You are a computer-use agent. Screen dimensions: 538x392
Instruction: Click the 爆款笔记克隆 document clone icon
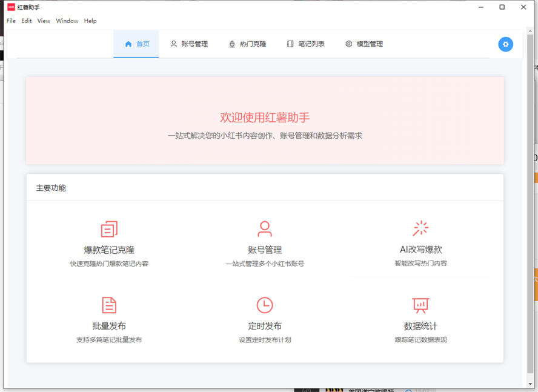tap(109, 228)
